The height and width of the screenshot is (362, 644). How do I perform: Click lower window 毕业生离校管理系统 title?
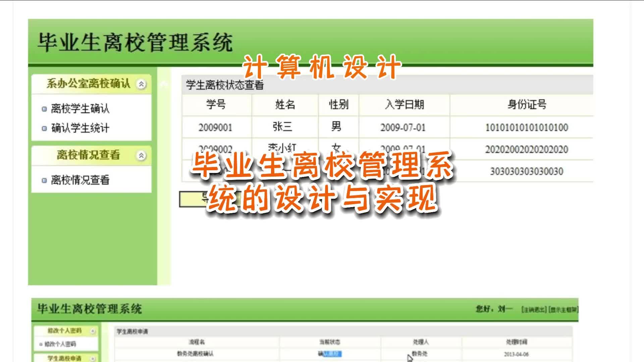point(90,309)
